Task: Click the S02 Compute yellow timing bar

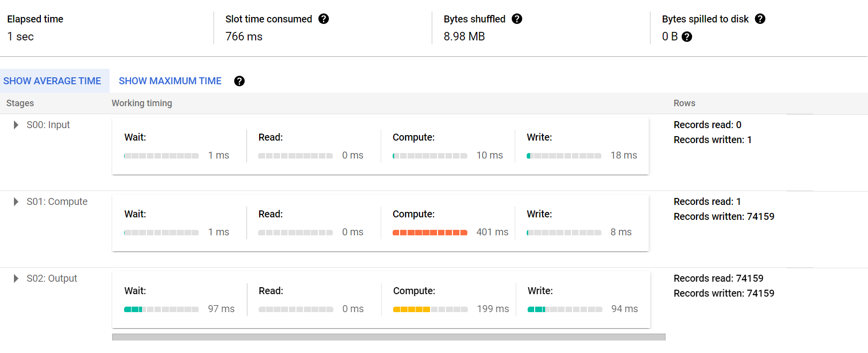Action: 430,309
